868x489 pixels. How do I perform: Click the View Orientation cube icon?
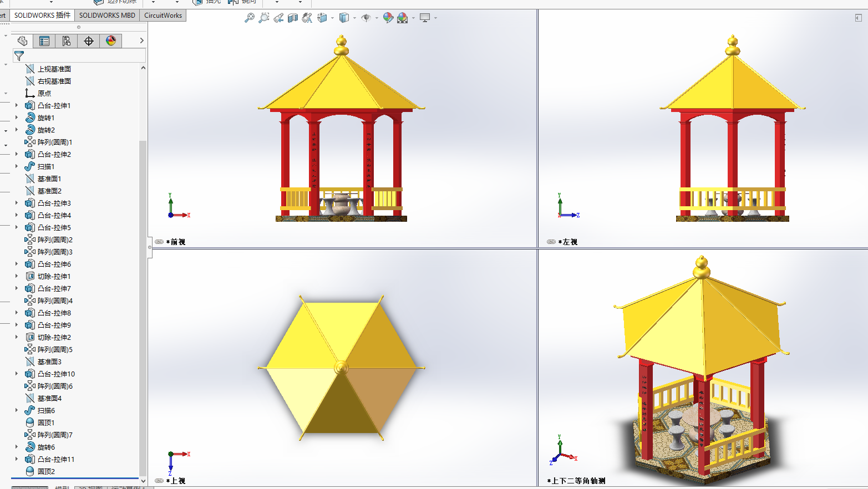pos(322,18)
